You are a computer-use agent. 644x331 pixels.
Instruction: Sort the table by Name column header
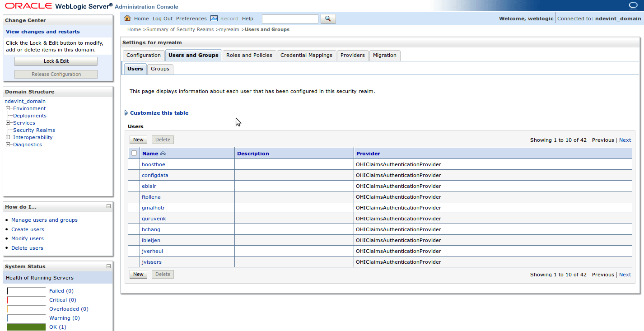point(150,154)
